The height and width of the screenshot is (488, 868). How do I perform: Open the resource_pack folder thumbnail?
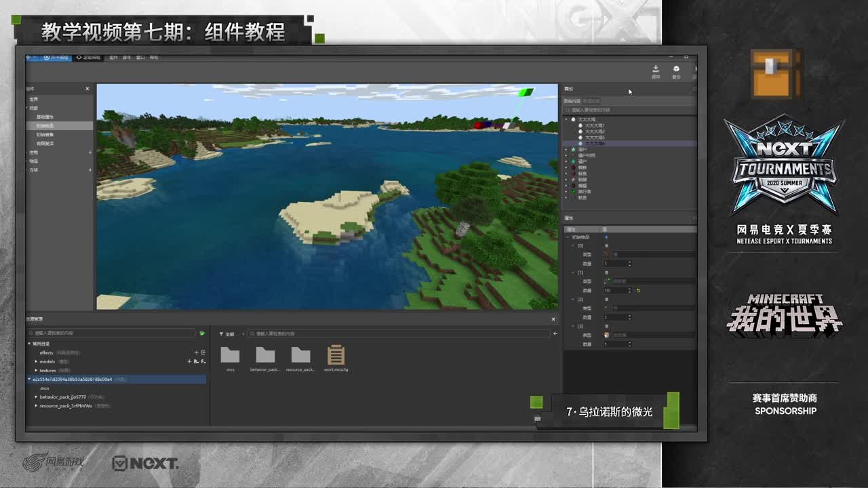click(300, 355)
